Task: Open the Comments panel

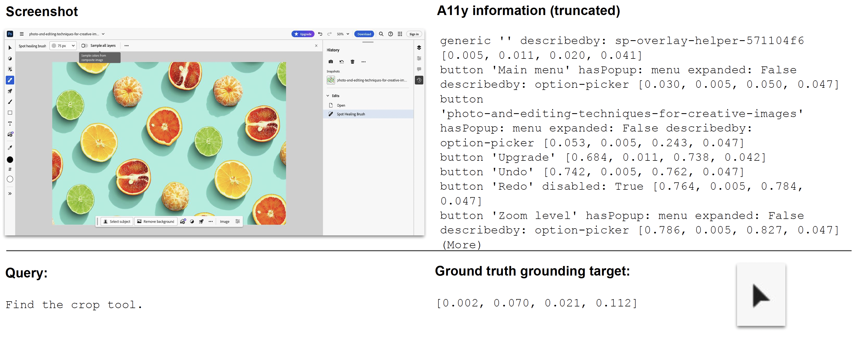Action: pyautogui.click(x=419, y=69)
